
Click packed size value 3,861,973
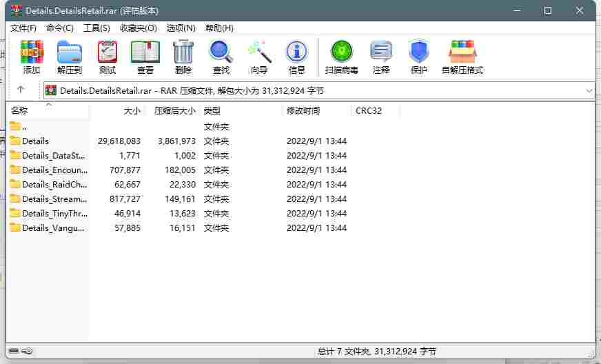click(x=176, y=141)
